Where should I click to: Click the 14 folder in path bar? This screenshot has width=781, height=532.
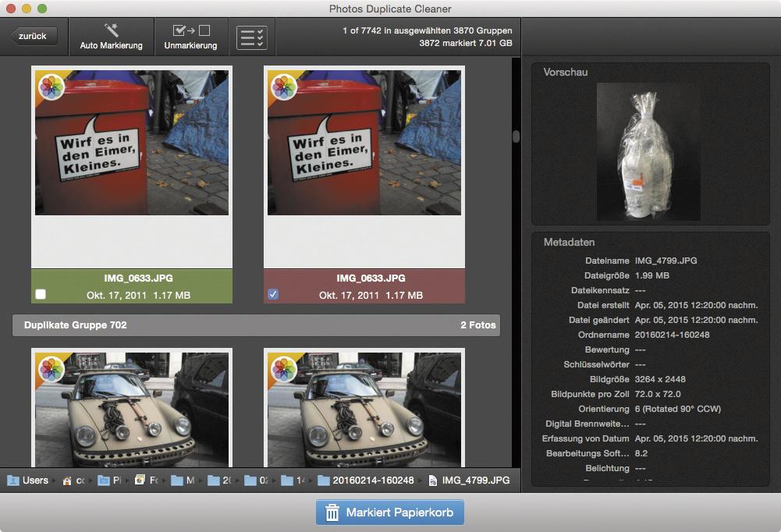pyautogui.click(x=293, y=481)
